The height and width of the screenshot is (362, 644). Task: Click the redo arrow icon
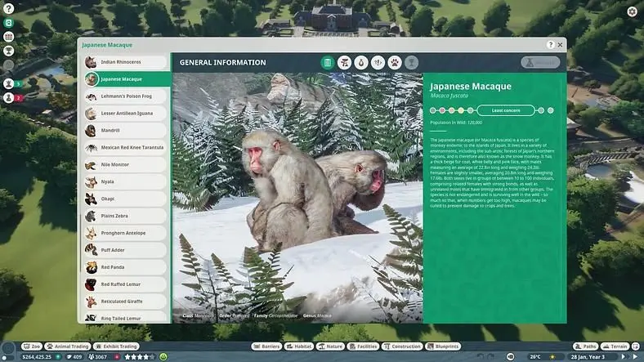(x=491, y=356)
